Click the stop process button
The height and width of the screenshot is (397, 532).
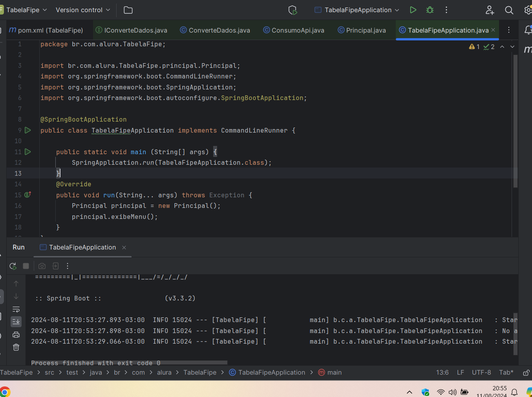[x=26, y=266]
